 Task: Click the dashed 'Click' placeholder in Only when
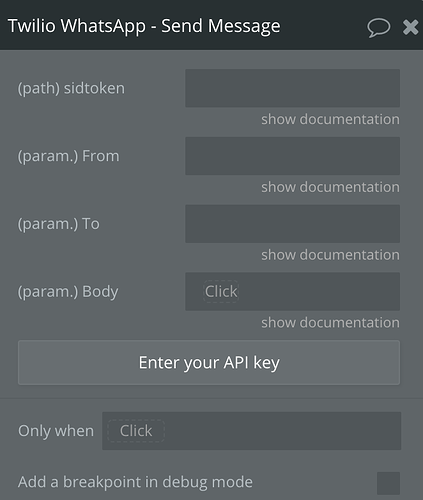[136, 431]
